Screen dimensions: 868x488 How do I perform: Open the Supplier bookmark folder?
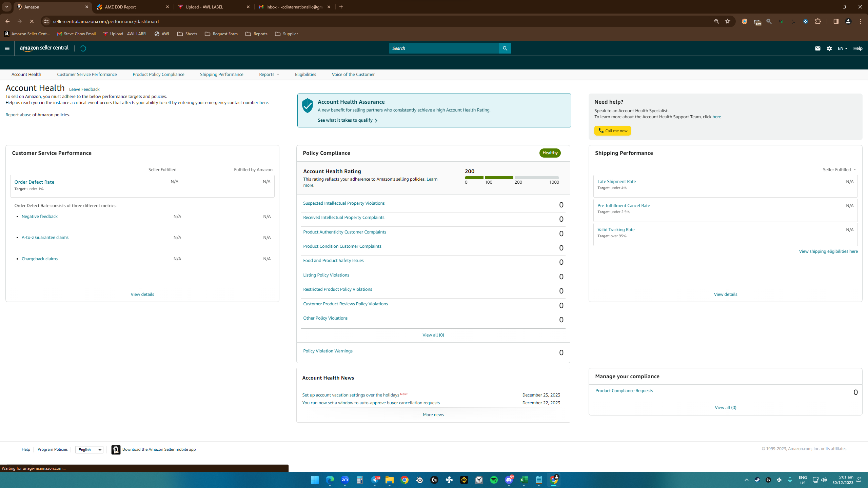(287, 34)
